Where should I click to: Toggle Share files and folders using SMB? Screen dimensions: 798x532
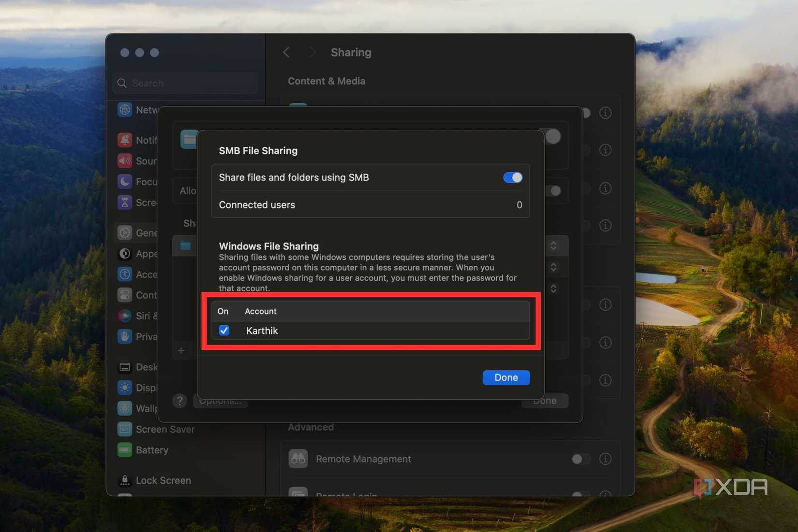coord(513,177)
